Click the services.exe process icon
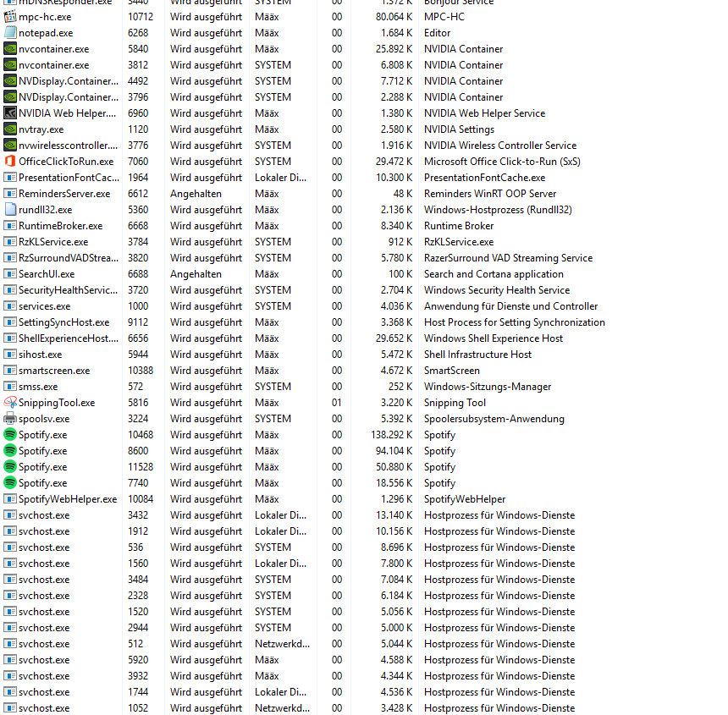Viewport: 728px width, 715px height. [x=10, y=306]
